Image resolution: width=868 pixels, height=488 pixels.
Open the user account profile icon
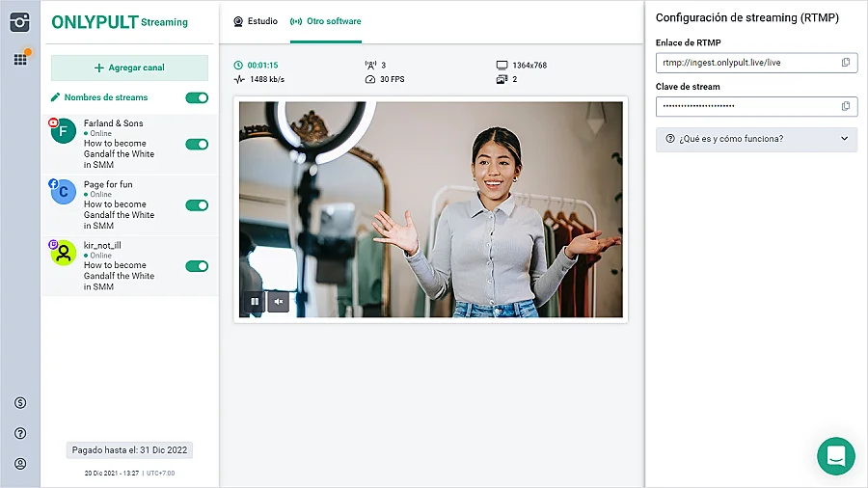pos(20,464)
